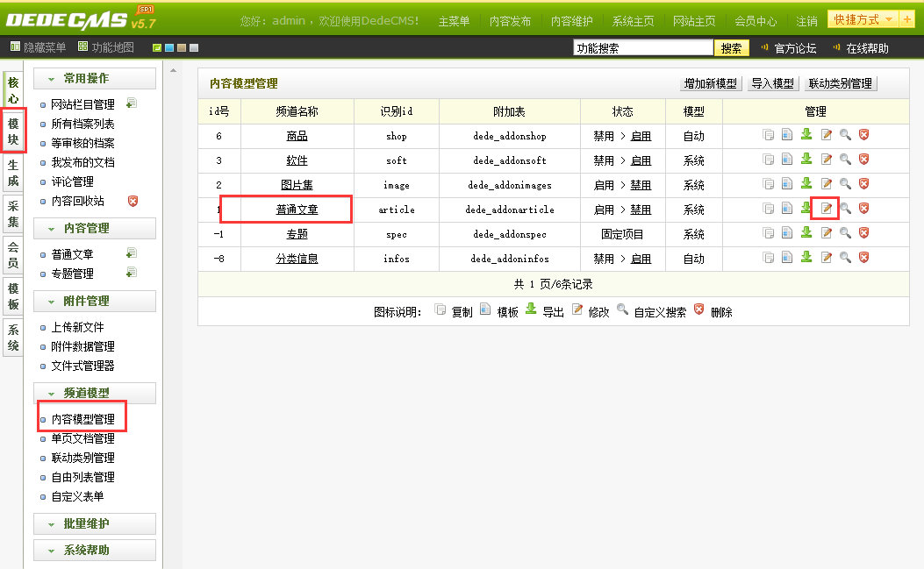Open the 内容发布 top menu item
This screenshot has height=569, width=924.
[x=511, y=21]
